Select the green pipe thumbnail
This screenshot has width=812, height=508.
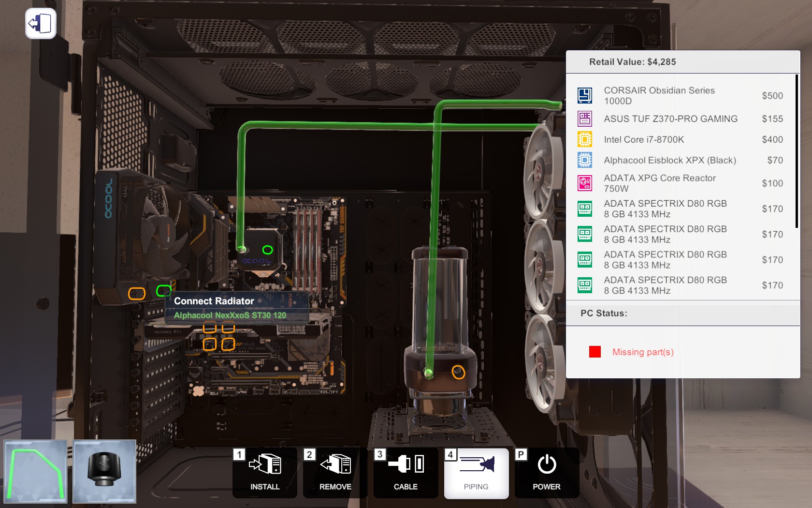(x=36, y=472)
